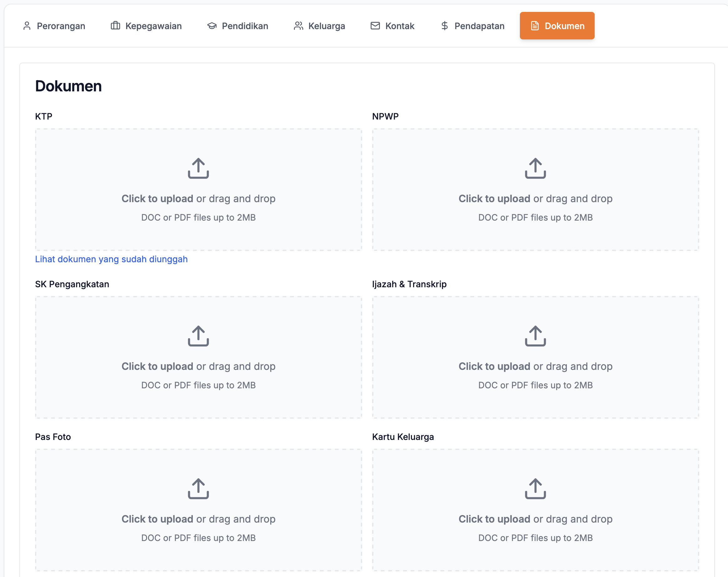728x577 pixels.
Task: Click the upload arrow icon under KTP
Action: pyautogui.click(x=198, y=168)
